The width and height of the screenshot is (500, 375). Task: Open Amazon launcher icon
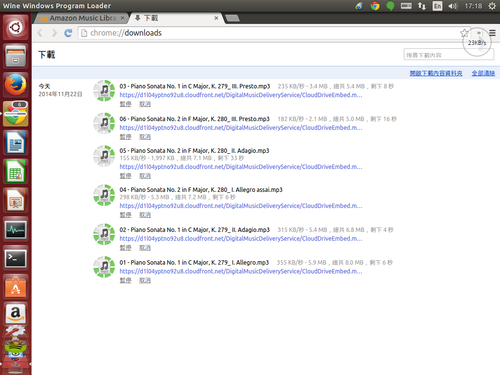pyautogui.click(x=15, y=314)
